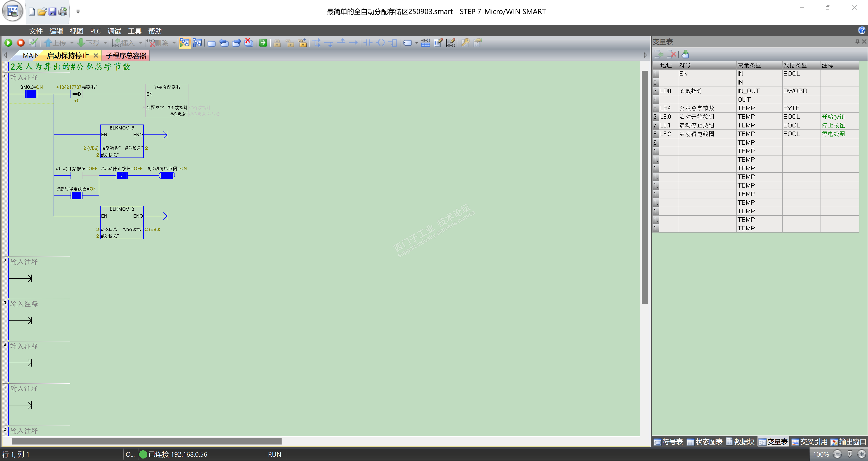Image resolution: width=868 pixels, height=461 pixels.
Task: Open the 数据块 data block panel
Action: pos(740,442)
